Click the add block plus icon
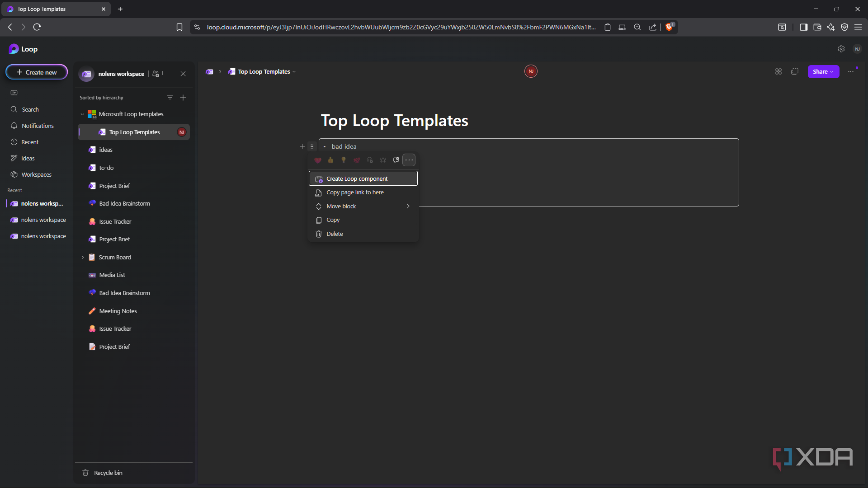Screen dimensions: 868x488 (302, 146)
